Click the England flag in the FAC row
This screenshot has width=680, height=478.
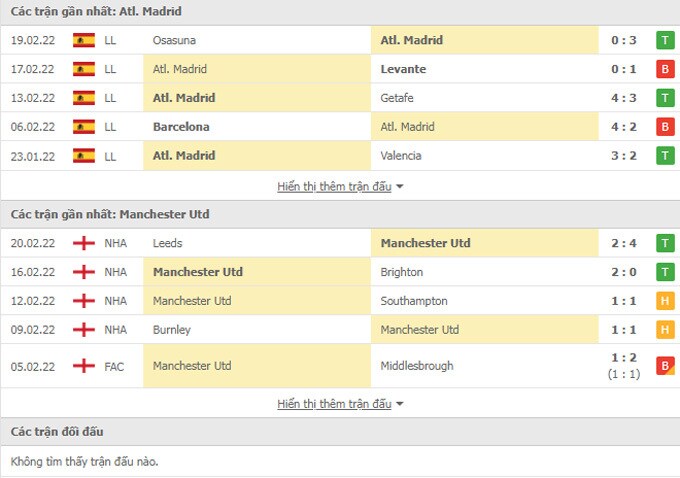coord(84,366)
